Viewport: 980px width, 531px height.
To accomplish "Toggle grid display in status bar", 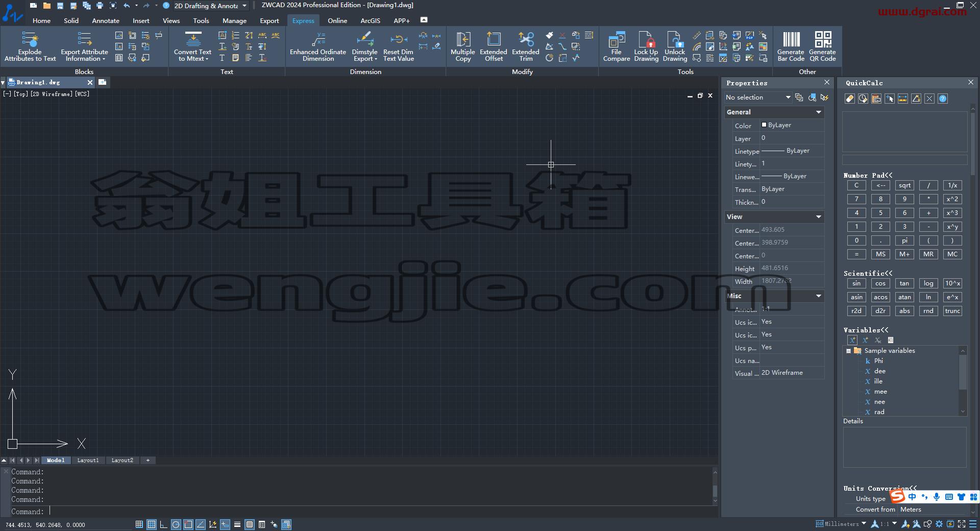I will (139, 524).
